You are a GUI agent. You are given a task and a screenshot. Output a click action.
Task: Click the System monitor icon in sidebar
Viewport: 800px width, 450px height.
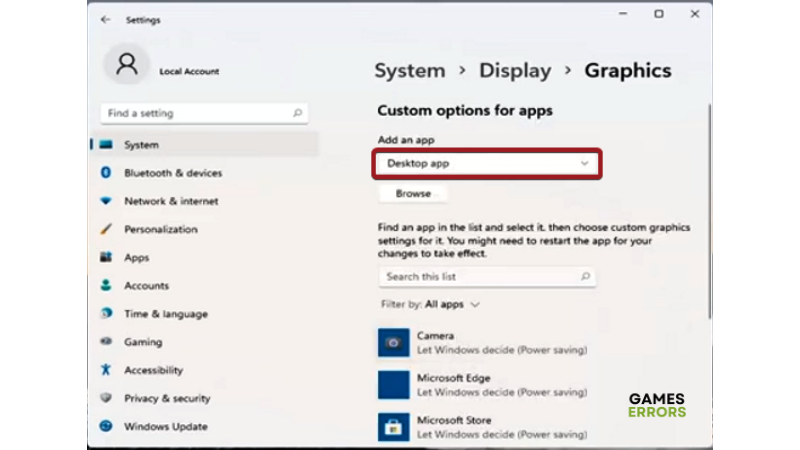(106, 144)
